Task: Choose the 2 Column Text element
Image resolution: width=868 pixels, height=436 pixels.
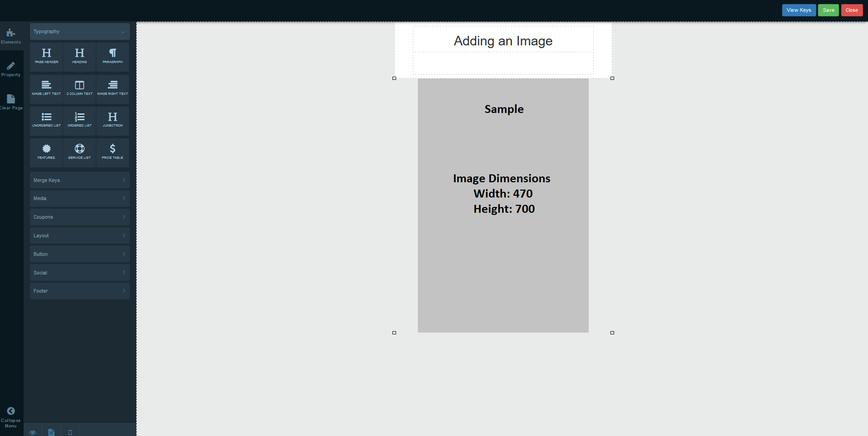Action: [79, 88]
